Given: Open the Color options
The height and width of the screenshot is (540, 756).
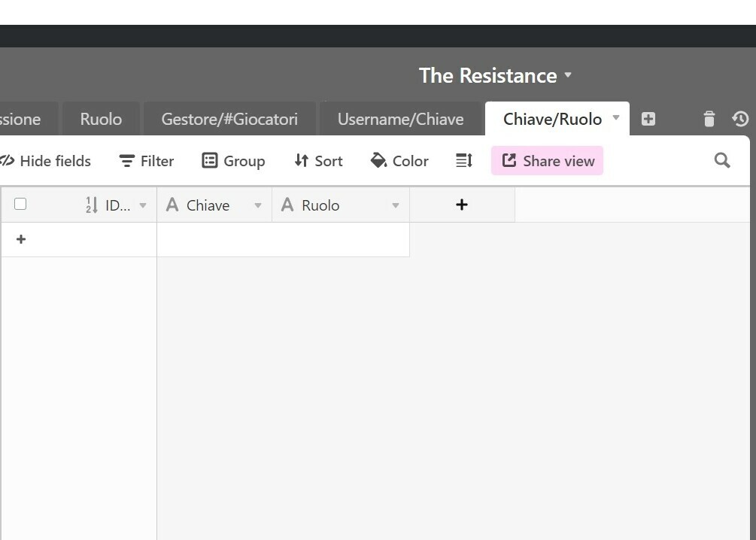Looking at the screenshot, I should coord(399,161).
